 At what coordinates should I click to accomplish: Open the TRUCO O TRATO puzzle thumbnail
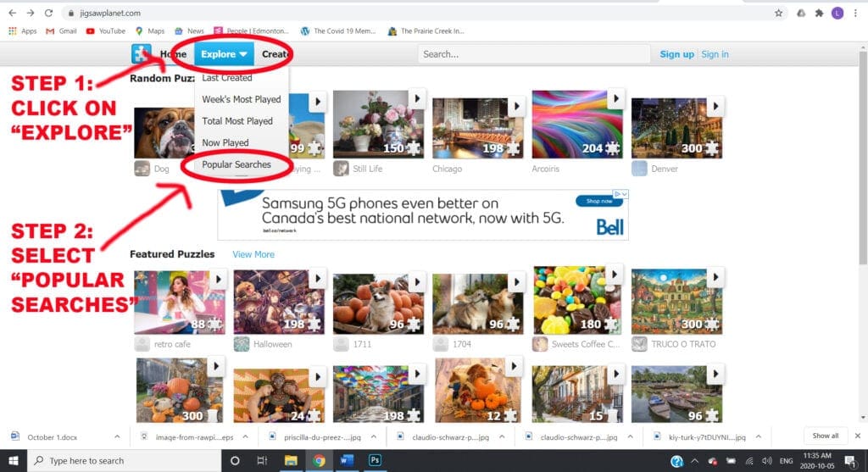[x=676, y=303]
